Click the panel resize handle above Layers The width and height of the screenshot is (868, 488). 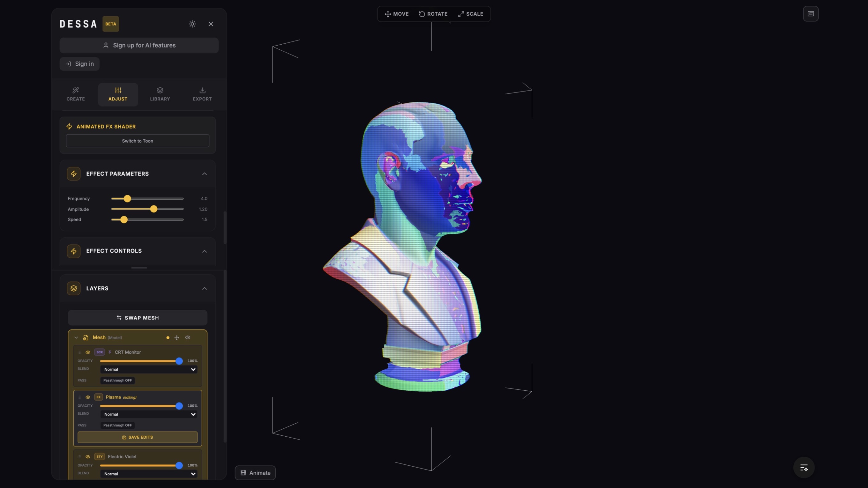(x=139, y=268)
